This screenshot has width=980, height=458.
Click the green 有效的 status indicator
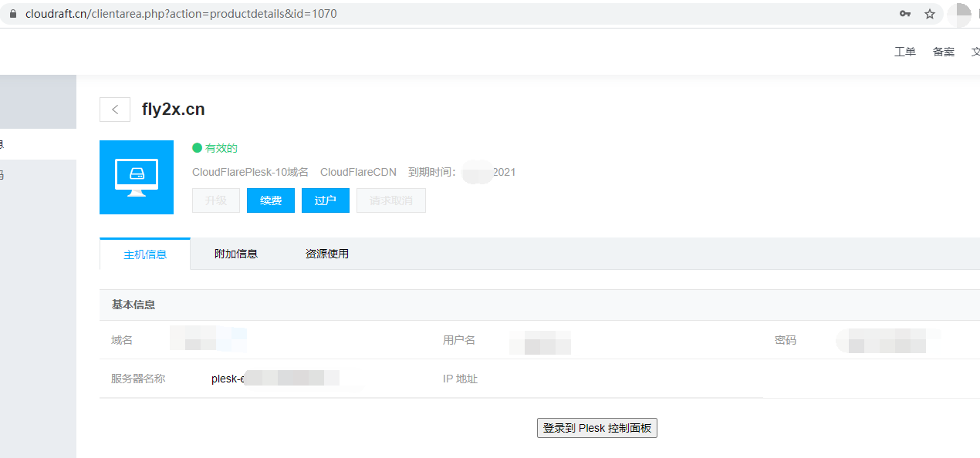215,148
